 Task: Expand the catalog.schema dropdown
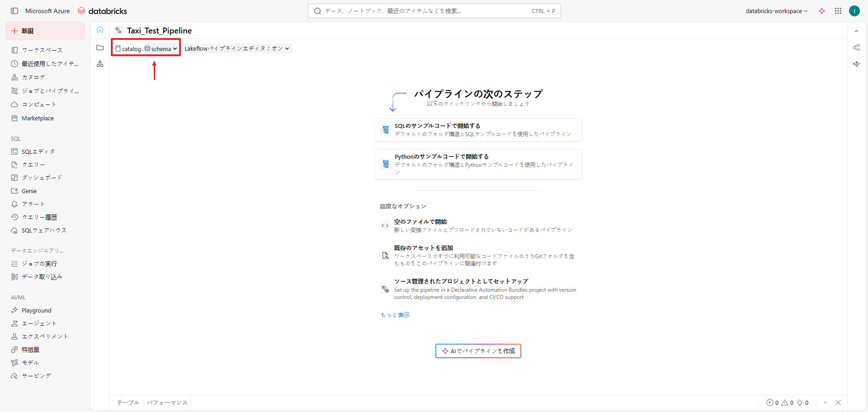pyautogui.click(x=146, y=48)
